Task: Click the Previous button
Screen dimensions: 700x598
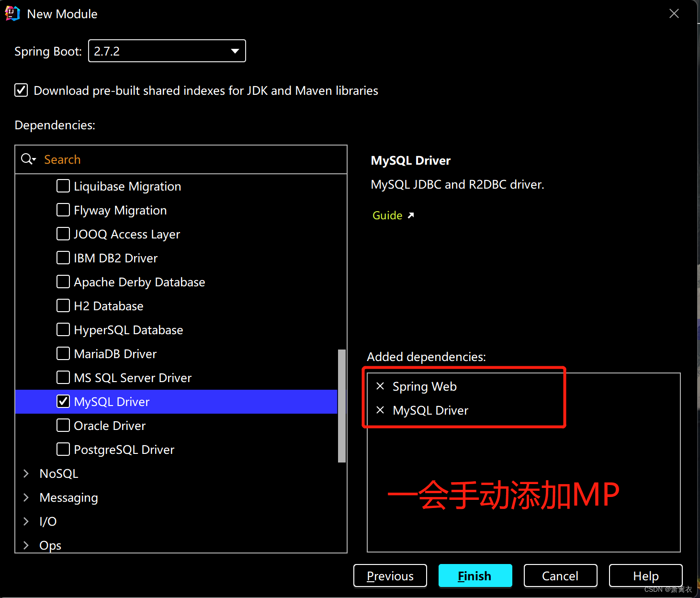Action: [x=390, y=575]
